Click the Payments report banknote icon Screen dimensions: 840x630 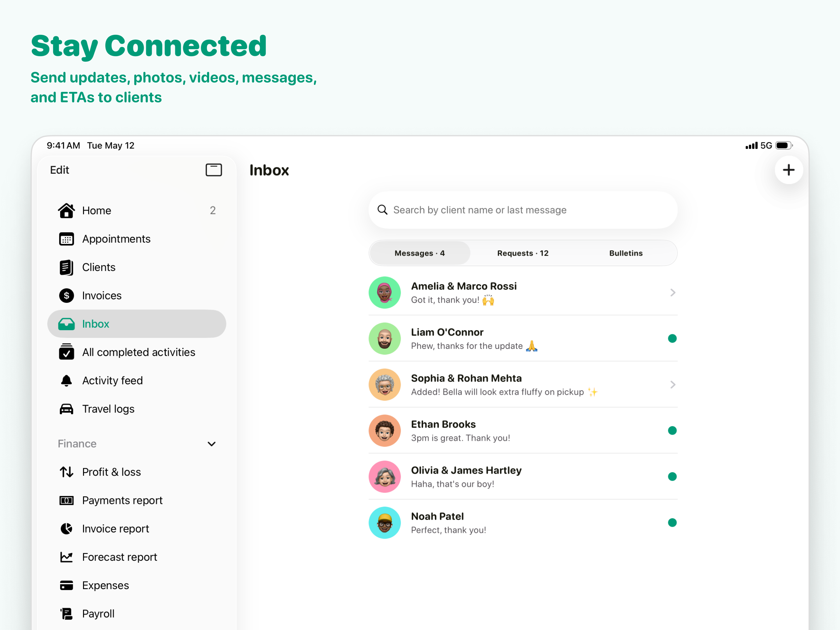tap(67, 501)
